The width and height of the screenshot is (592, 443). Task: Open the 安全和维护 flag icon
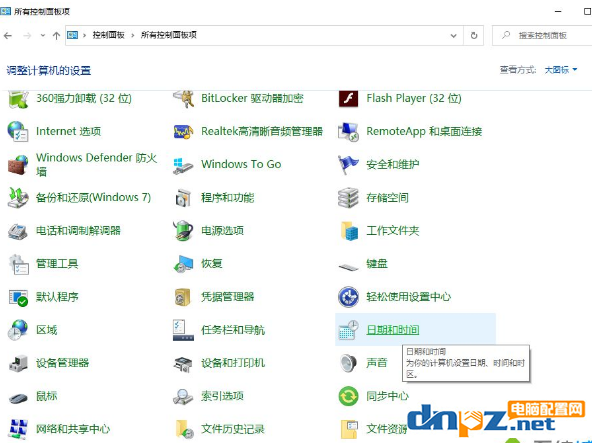[348, 165]
